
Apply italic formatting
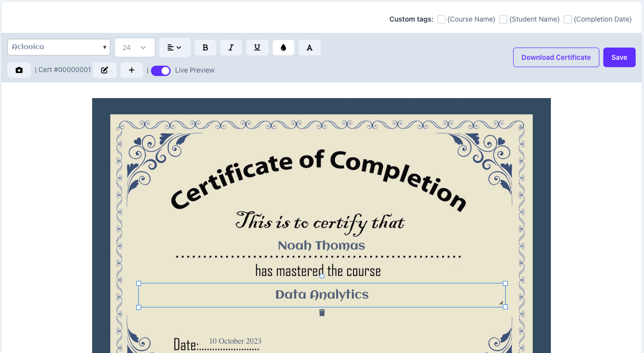[231, 47]
